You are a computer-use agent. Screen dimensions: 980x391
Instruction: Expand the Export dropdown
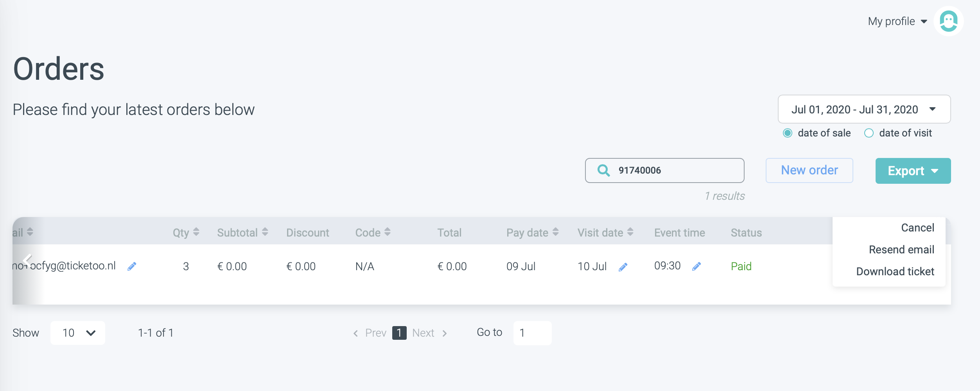pos(913,171)
